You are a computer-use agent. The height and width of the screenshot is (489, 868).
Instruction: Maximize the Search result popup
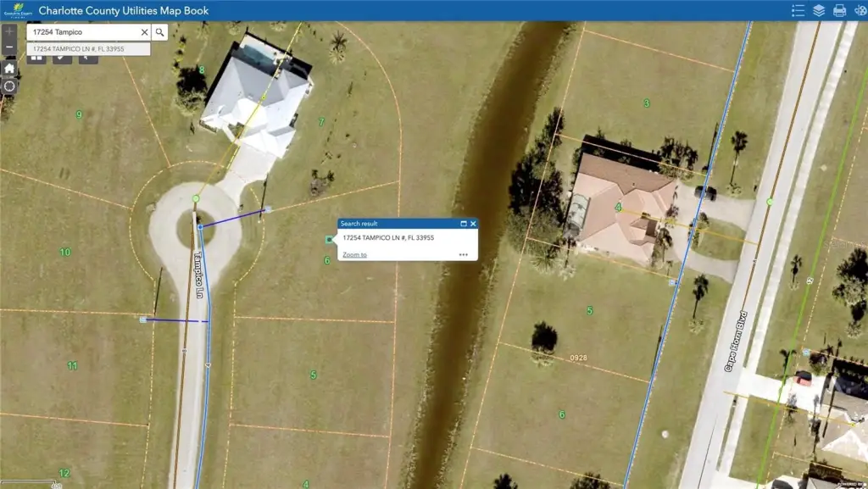[464, 224]
